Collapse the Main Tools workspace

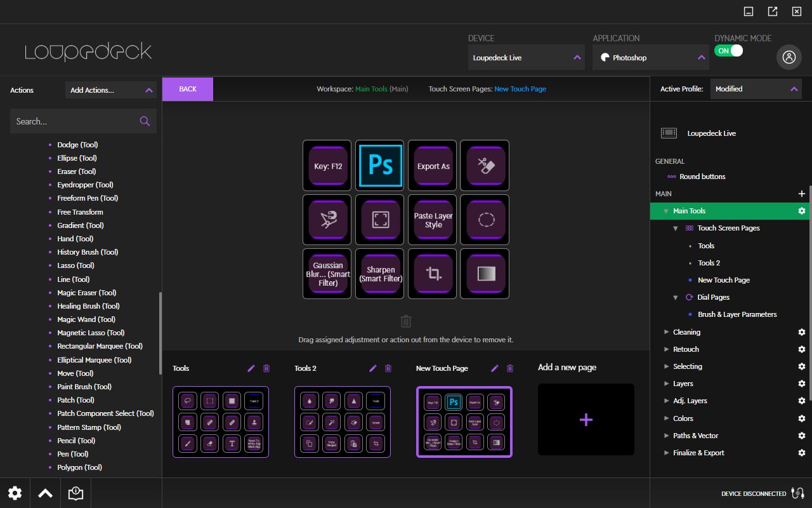pyautogui.click(x=665, y=211)
